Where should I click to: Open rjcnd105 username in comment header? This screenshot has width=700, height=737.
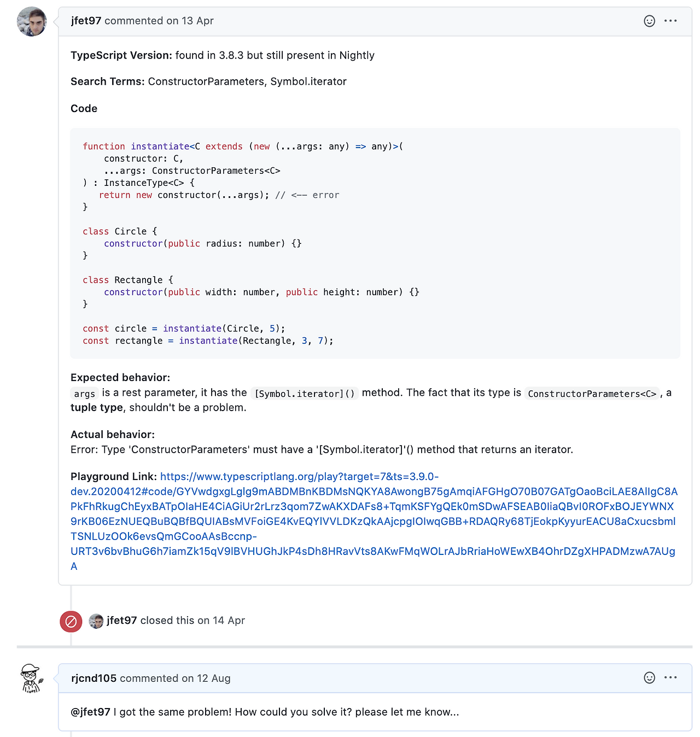94,678
